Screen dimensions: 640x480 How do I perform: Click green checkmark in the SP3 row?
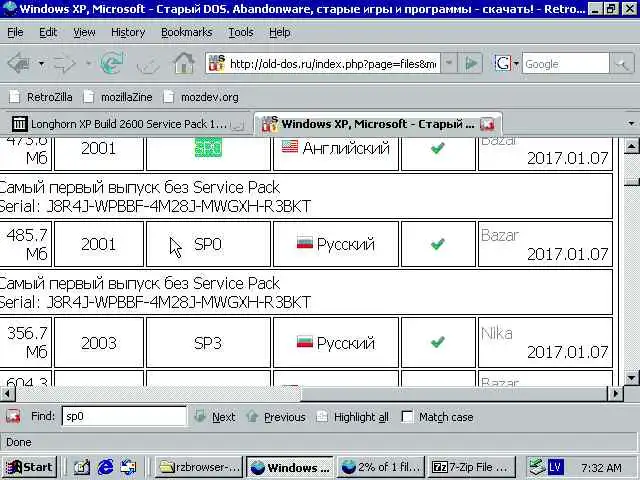(438, 342)
